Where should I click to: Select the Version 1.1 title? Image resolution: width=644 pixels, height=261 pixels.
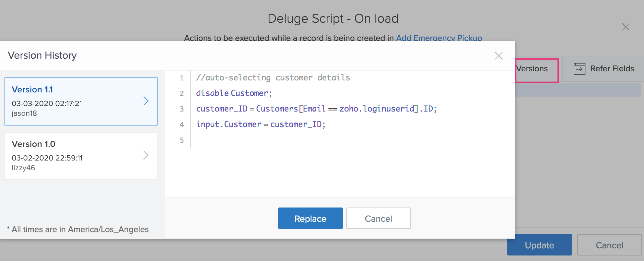click(x=32, y=89)
